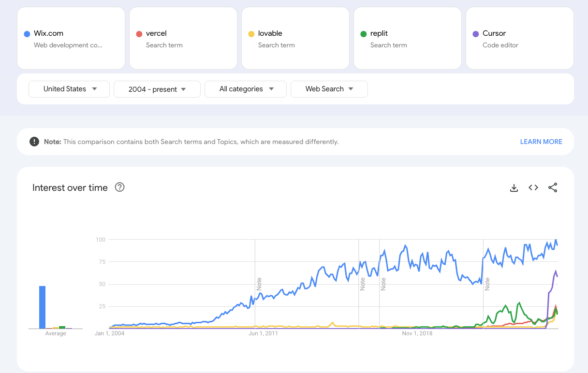588x373 pixels.
Task: Click the 50 y-axis label
Action: pyautogui.click(x=102, y=284)
